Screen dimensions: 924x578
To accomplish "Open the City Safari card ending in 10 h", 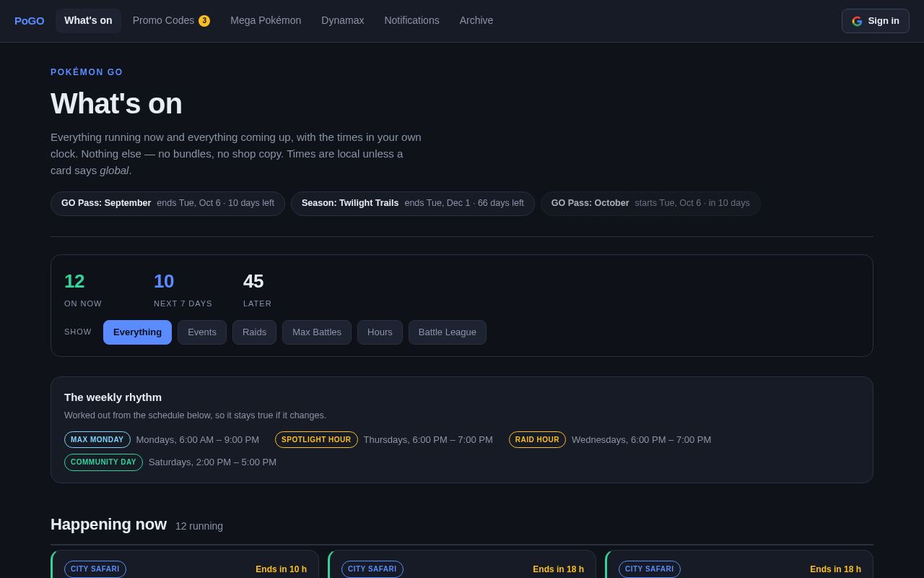I will pos(185,564).
